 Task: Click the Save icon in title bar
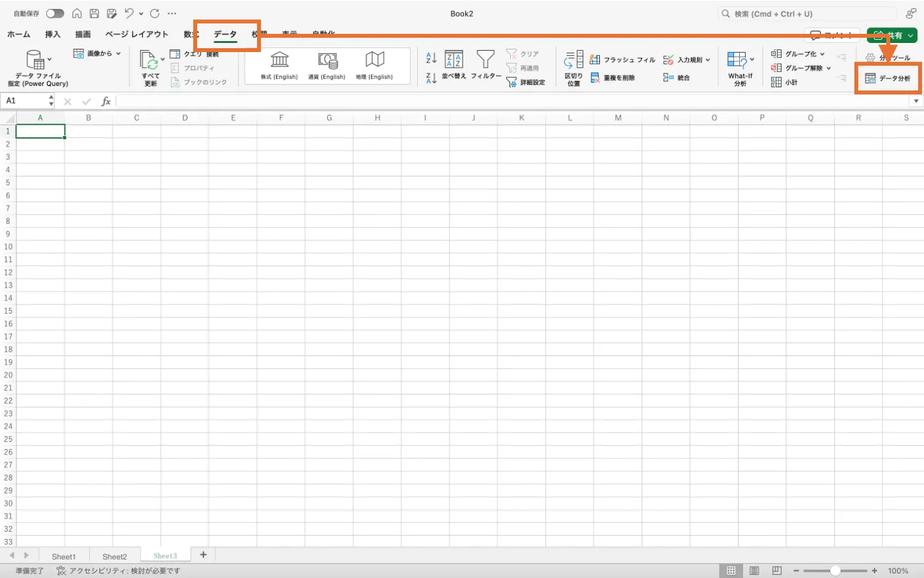click(x=94, y=14)
